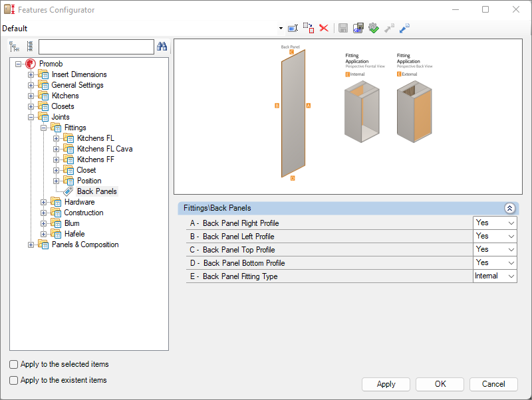Click the red X delete icon
This screenshot has height=400, width=532.
[x=324, y=28]
